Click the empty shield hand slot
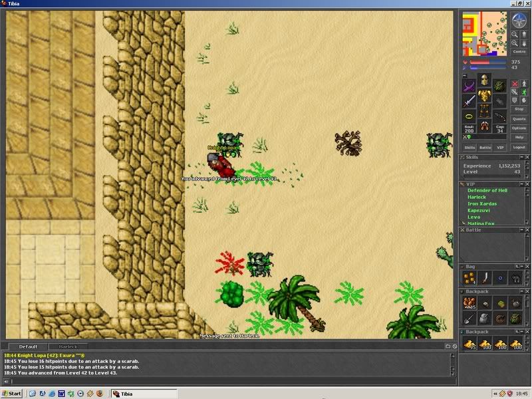This screenshot has height=399, width=532. (x=500, y=102)
